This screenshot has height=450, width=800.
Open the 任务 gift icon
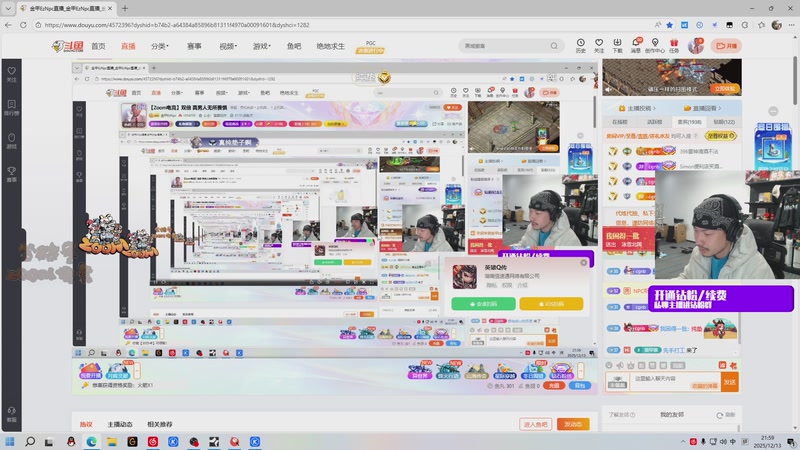click(674, 45)
